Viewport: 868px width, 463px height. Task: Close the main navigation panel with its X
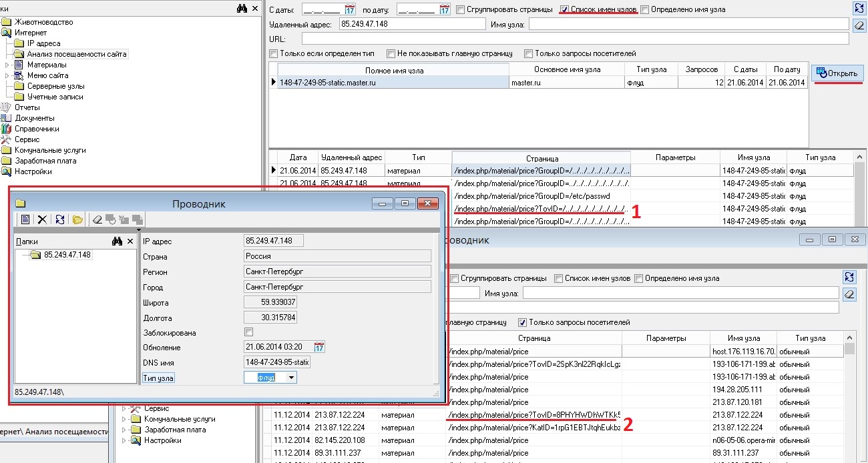click(254, 8)
